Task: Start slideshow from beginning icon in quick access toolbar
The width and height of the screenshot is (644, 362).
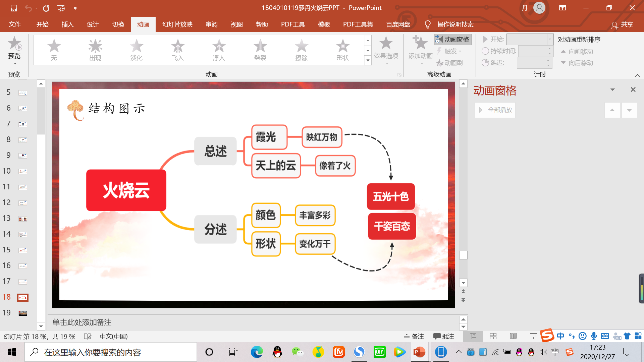Action: 61,8
